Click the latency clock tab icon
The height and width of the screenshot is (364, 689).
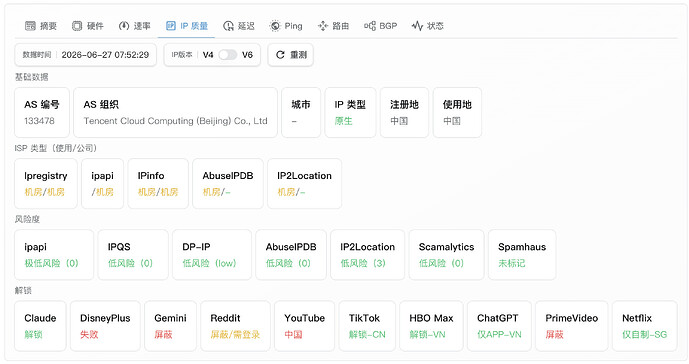tap(228, 26)
